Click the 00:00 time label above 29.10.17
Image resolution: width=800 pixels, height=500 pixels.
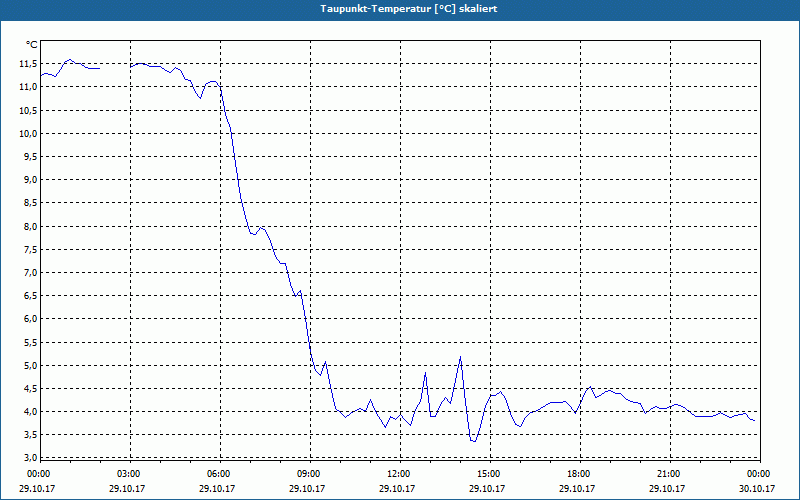pos(39,474)
